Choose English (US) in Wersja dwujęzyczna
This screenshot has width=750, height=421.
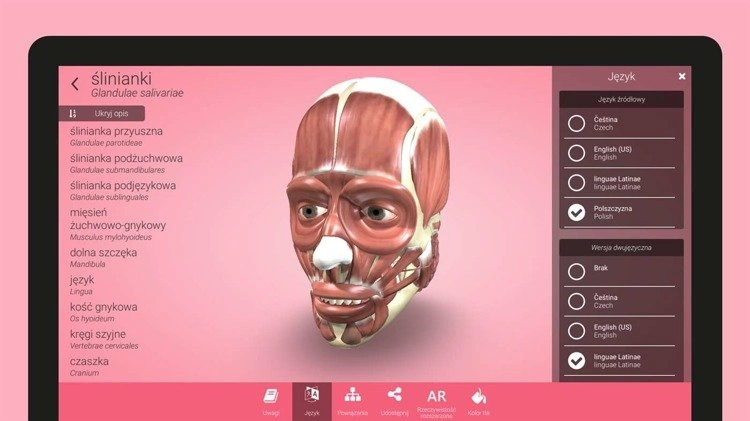[576, 330]
